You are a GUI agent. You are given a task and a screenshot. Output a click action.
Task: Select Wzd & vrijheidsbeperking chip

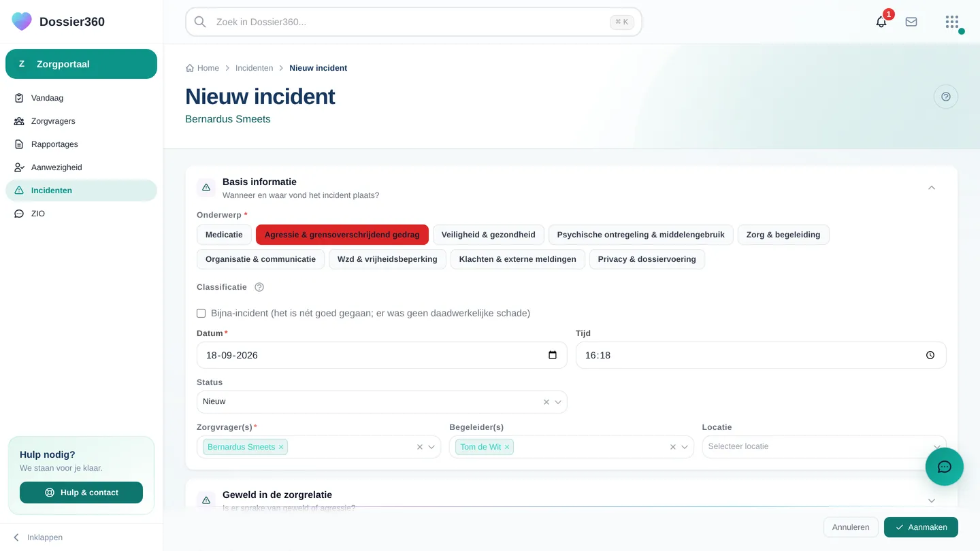pos(387,259)
